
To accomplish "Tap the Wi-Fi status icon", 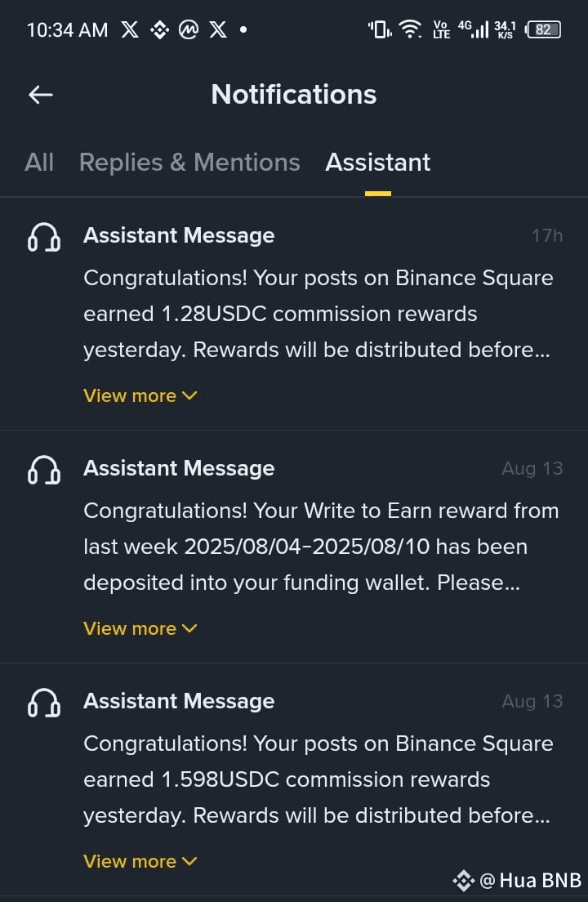I will click(x=410, y=30).
